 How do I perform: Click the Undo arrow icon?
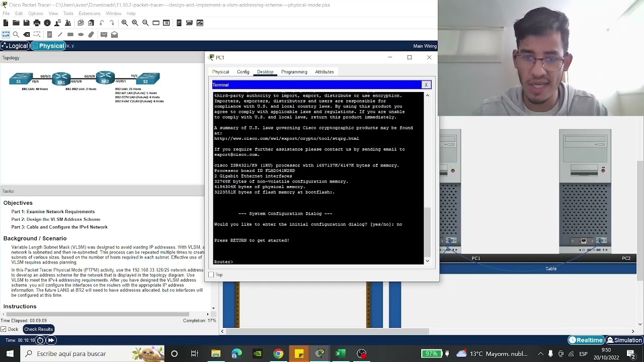pos(102,23)
